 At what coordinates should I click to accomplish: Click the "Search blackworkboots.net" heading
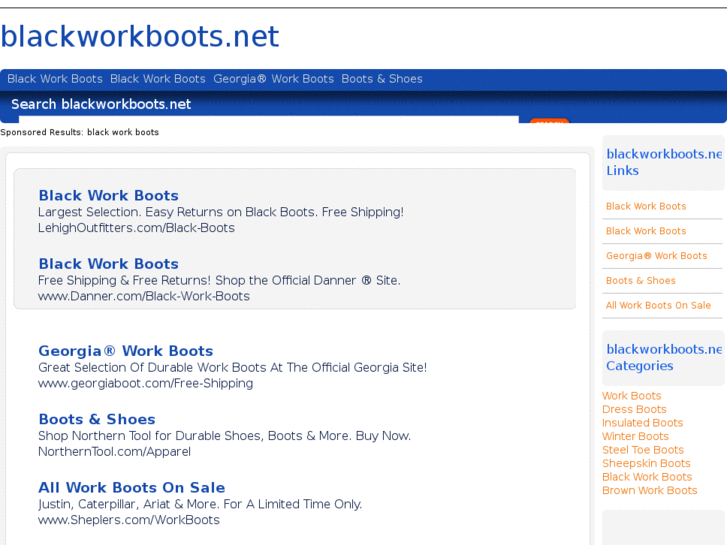[x=101, y=104]
